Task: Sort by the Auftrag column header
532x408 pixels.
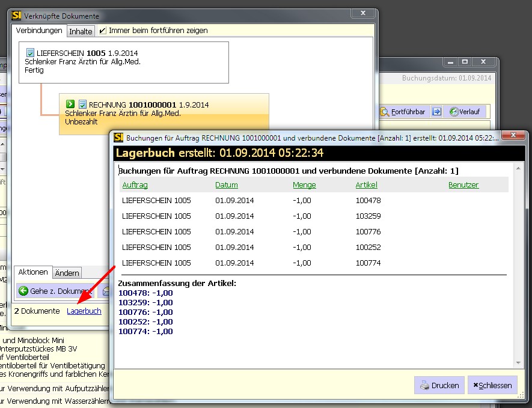Action: point(135,185)
